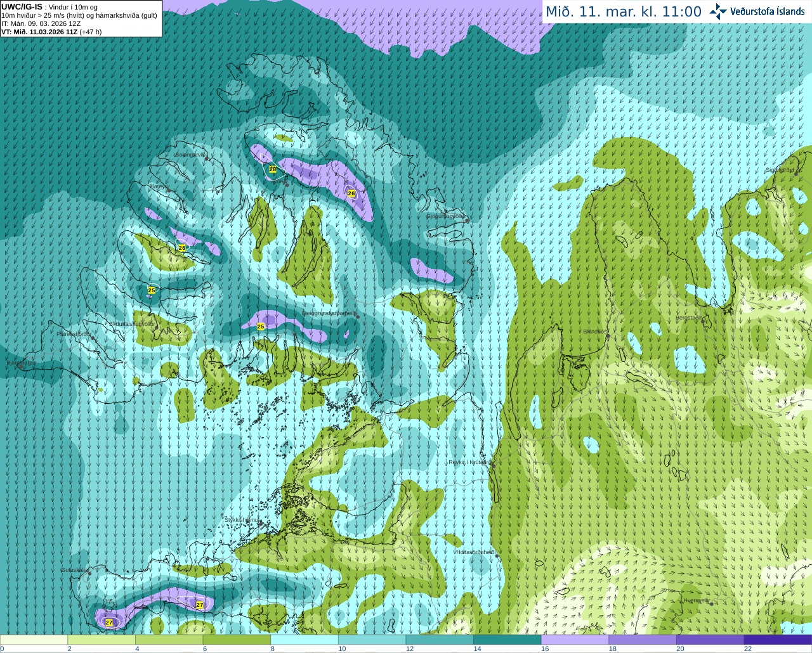Click the 27 gust marker south of Gufuskálar
The image size is (812, 653).
click(x=109, y=623)
